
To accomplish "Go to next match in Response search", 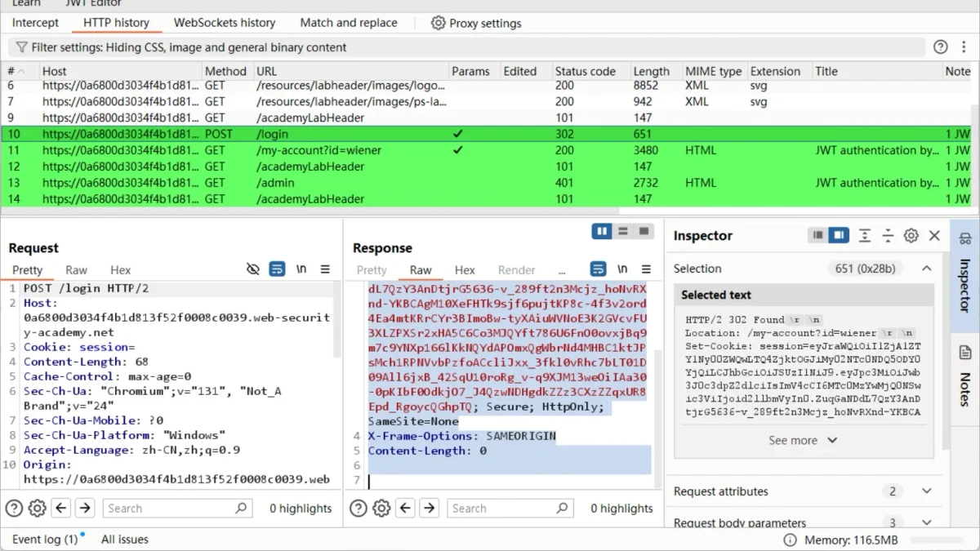I will click(x=430, y=509).
